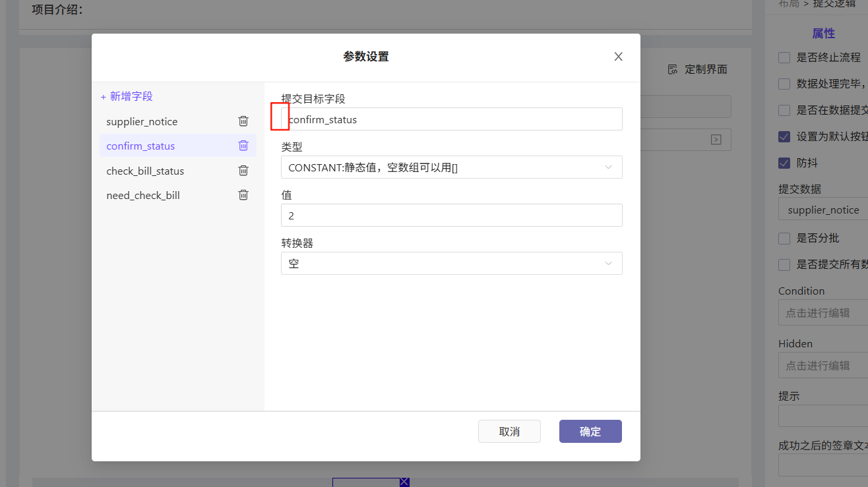The width and height of the screenshot is (868, 487).
Task: Click the arrow icon in the background input row
Action: coord(716,140)
